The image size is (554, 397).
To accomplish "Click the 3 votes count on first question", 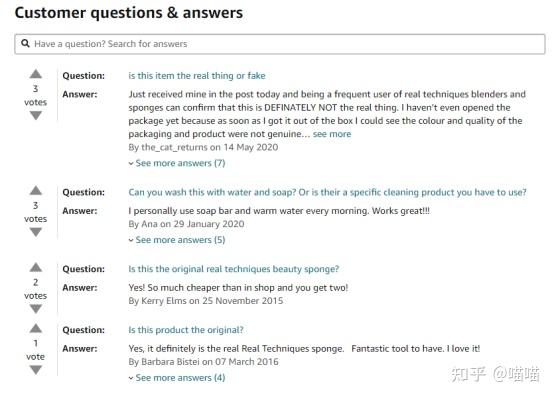I will [35, 95].
